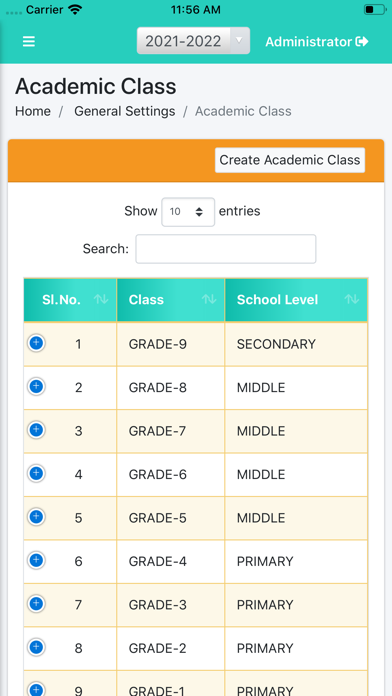392x696 pixels.
Task: Open General Settings breadcrumb link
Action: (x=125, y=111)
